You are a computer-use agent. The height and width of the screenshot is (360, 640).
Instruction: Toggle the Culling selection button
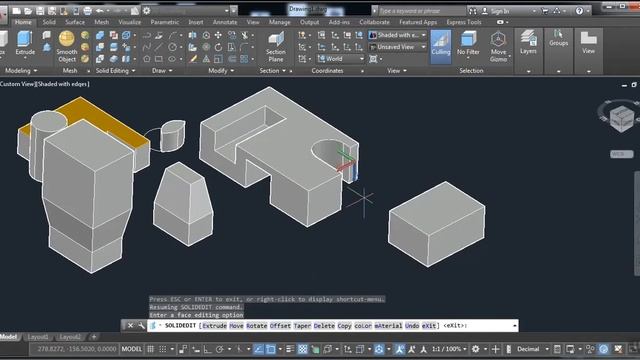pyautogui.click(x=441, y=47)
